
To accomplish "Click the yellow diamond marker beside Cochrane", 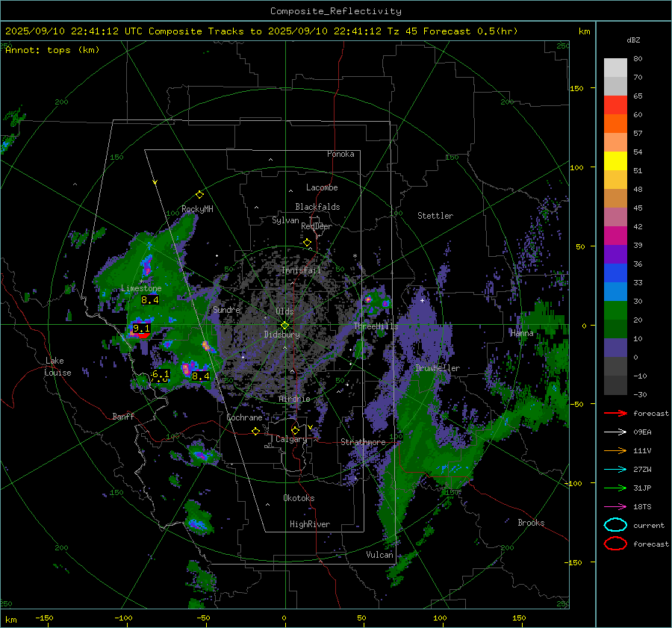I will point(256,431).
